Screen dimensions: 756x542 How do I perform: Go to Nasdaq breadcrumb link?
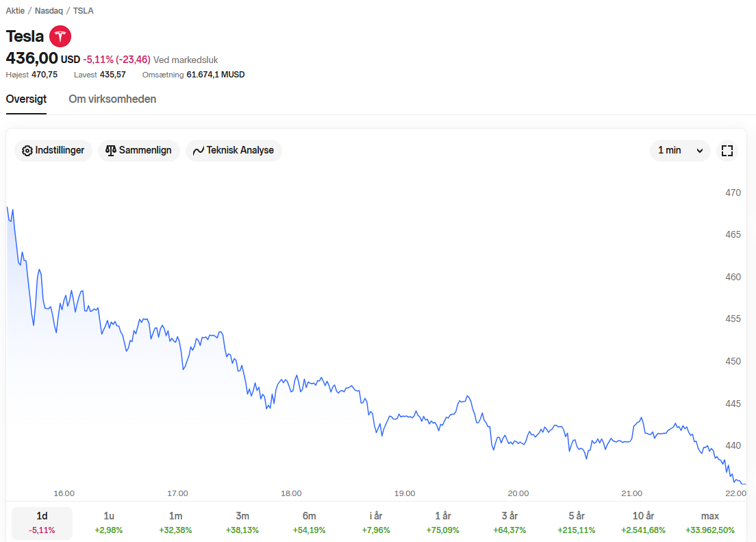49,10
